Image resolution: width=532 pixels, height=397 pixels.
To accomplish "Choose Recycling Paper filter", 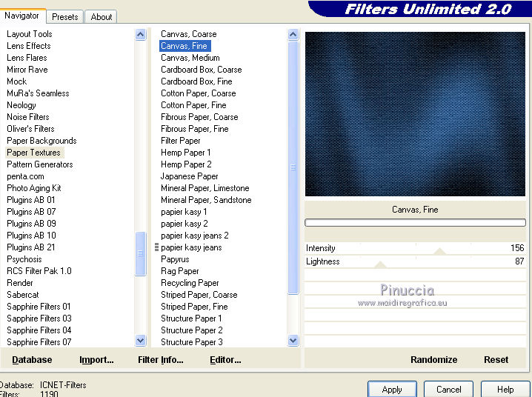I will coord(190,283).
